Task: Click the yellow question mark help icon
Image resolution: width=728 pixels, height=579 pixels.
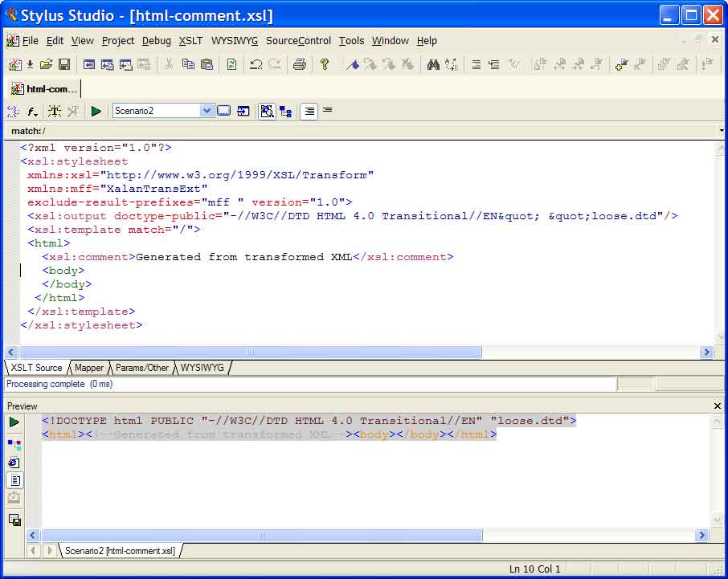Action: (325, 64)
